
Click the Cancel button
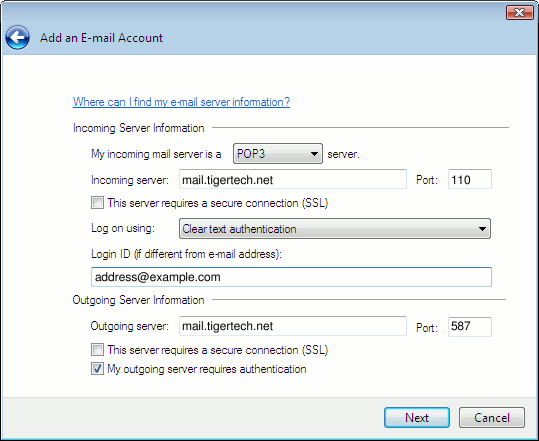click(492, 418)
